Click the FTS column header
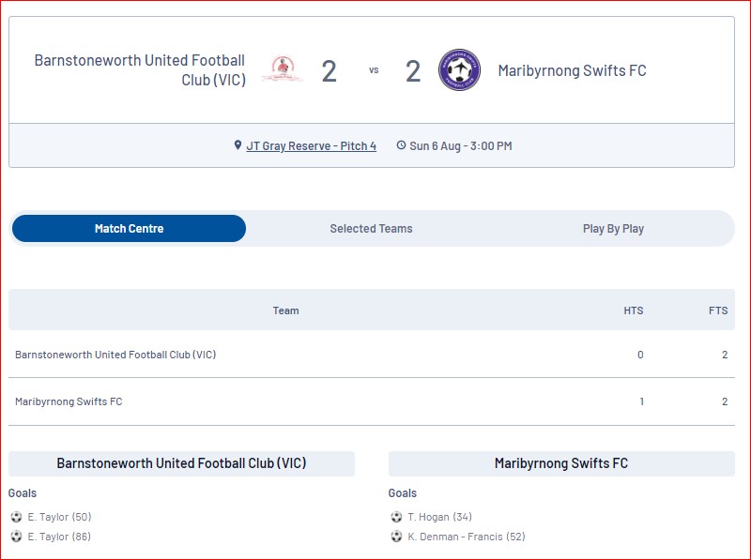Screen dimensions: 751x560 [x=718, y=310]
